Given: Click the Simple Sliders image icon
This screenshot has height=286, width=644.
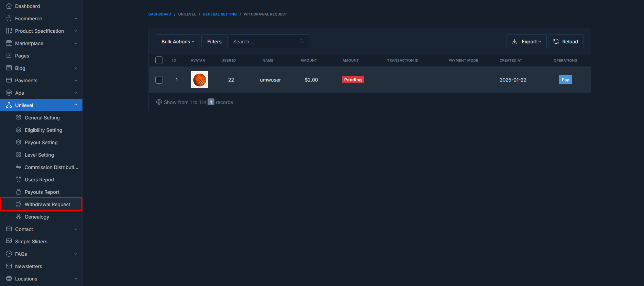Looking at the screenshot, I should click(x=9, y=242).
